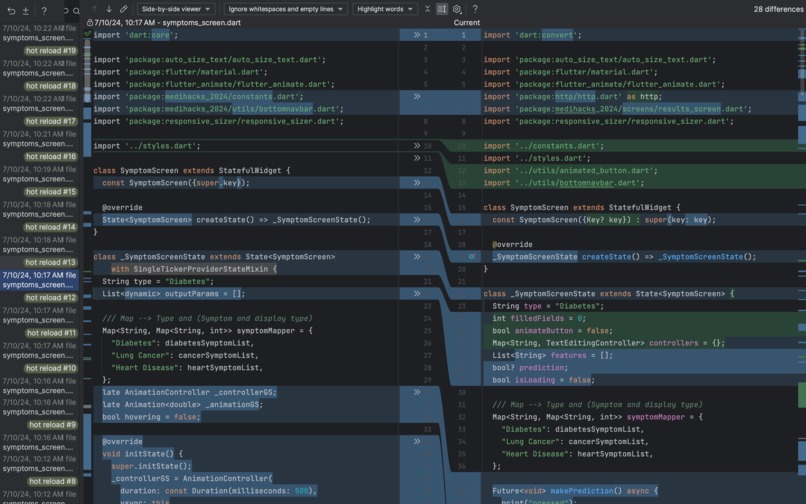Select the hot reload #18 label
The height and width of the screenshot is (504, 806).
click(x=51, y=86)
